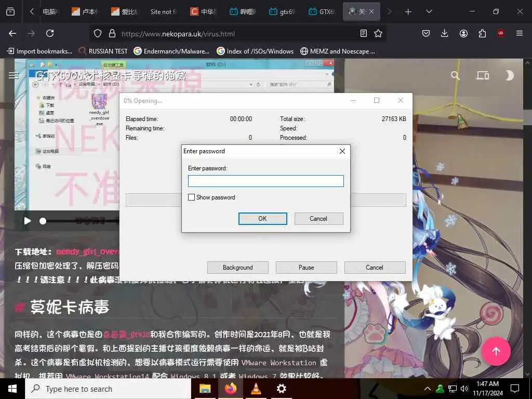Close the Enter password dialog
The image size is (532, 399).
[342, 151]
